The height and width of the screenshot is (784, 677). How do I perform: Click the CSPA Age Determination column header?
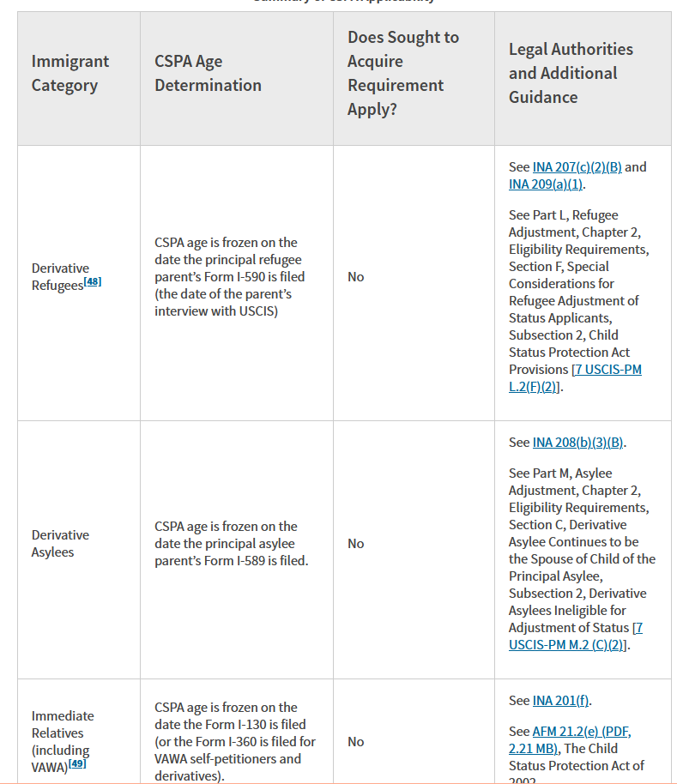208,73
